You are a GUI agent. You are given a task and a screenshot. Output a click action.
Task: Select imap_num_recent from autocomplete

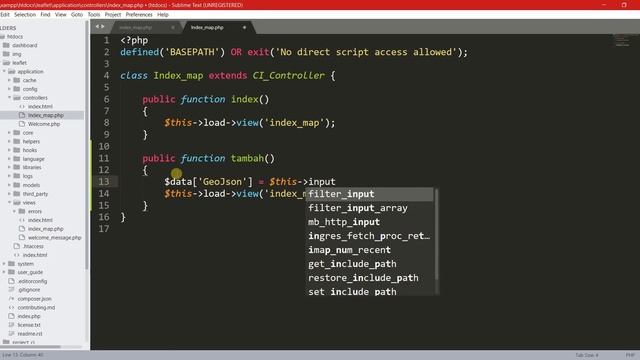pyautogui.click(x=369, y=250)
